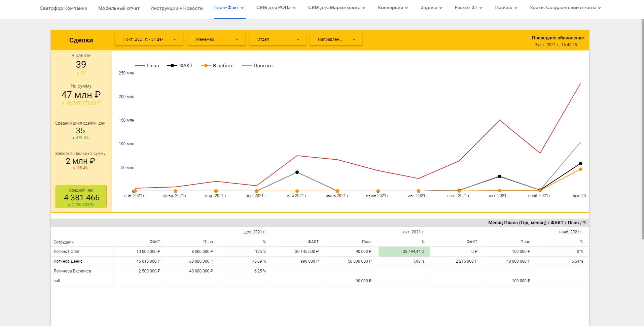The height and width of the screenshot is (326, 644).
Task: Open the date range filter selector
Action: pyautogui.click(x=149, y=39)
